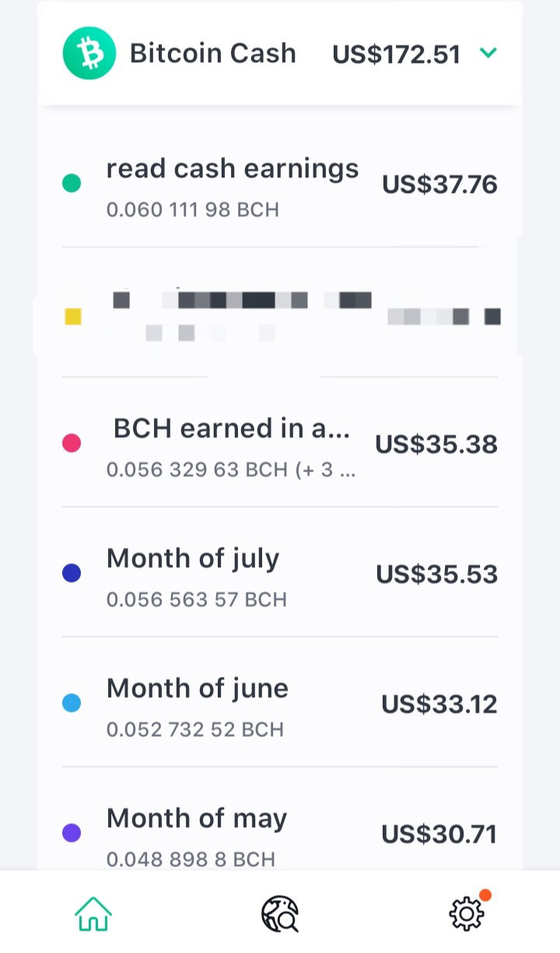
Task: Open the settings gear icon
Action: (x=467, y=913)
